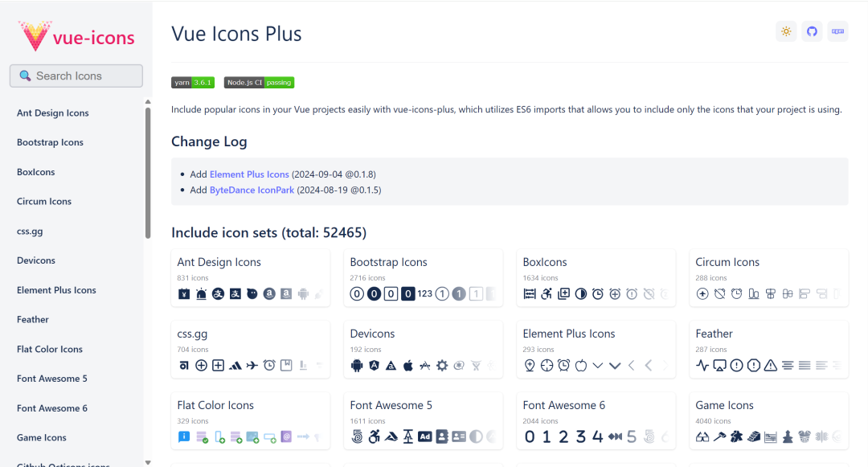Image resolution: width=868 pixels, height=467 pixels.
Task: Open the Circum Icons card title
Action: pyautogui.click(x=727, y=262)
